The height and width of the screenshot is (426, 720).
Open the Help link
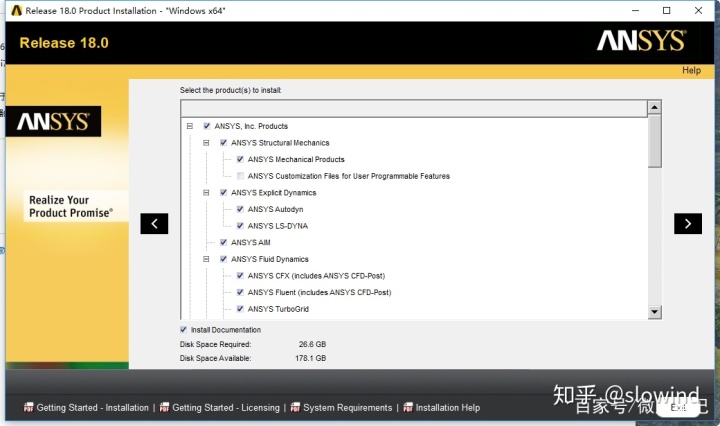pyautogui.click(x=691, y=70)
